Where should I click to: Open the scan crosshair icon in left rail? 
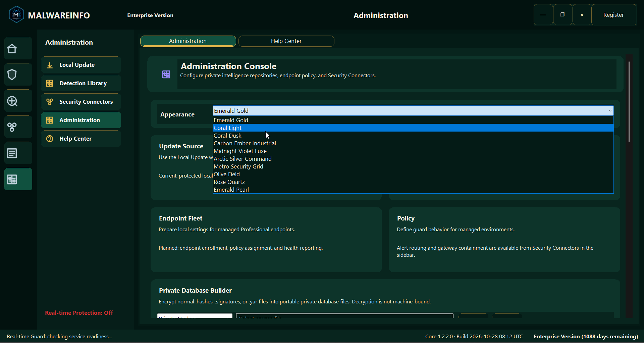(x=18, y=101)
